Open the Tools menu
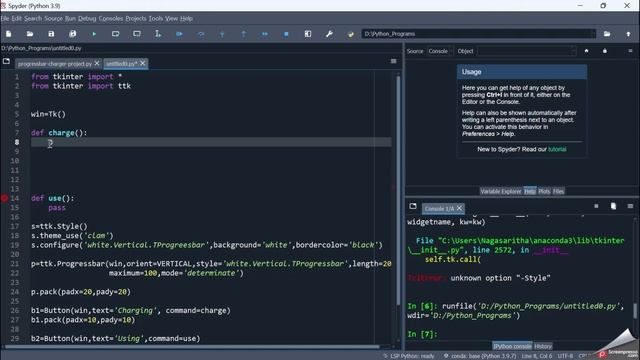The height and width of the screenshot is (360, 640). [x=156, y=18]
